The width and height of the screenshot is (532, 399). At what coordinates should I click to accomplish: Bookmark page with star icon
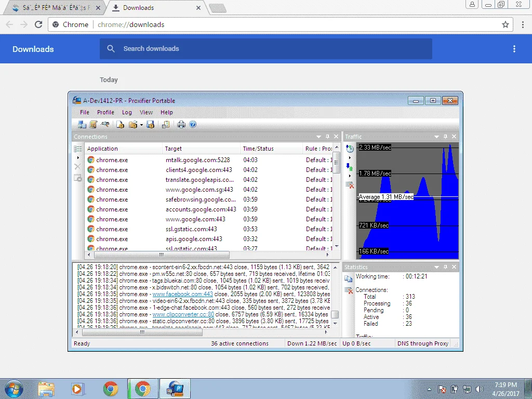(506, 24)
